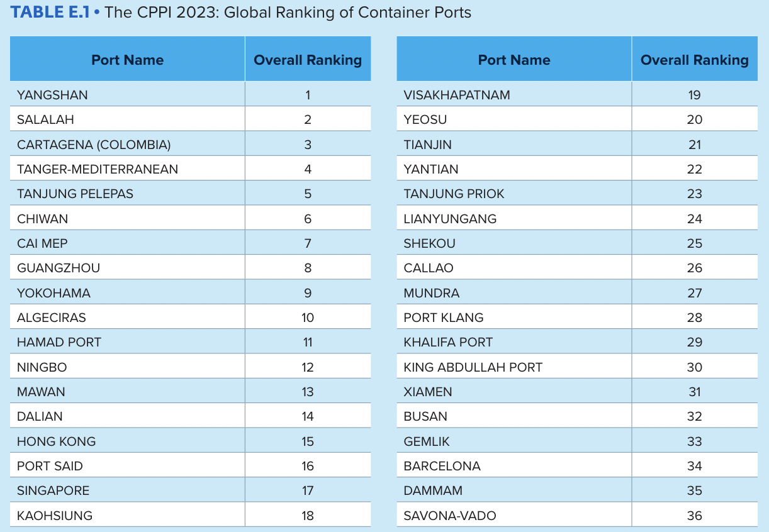Select ranking value 4

pos(308,169)
